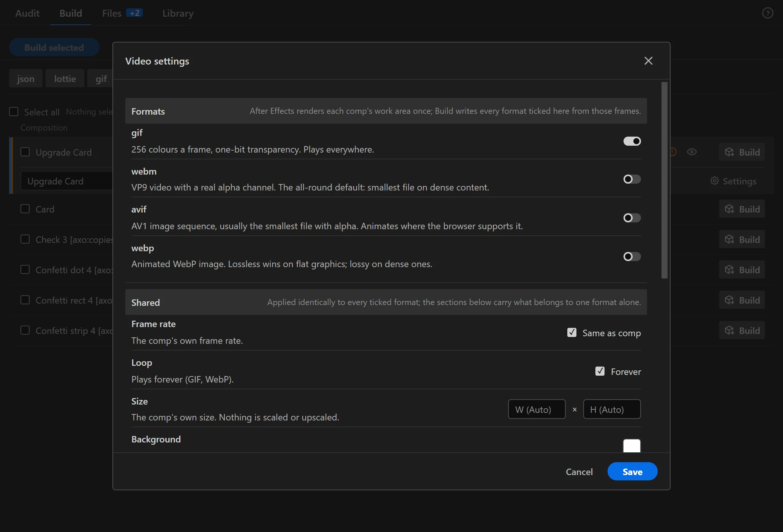The image size is (783, 532).
Task: Click the H (Auto) height field
Action: click(612, 409)
